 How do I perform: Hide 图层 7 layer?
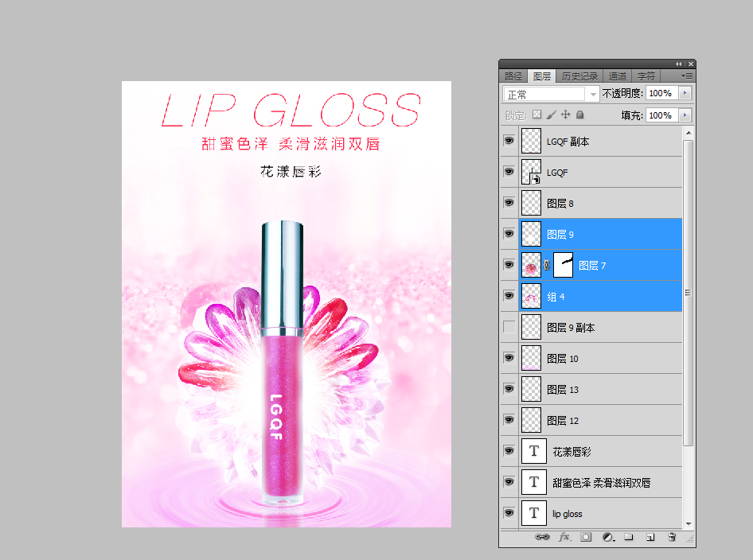pos(509,265)
